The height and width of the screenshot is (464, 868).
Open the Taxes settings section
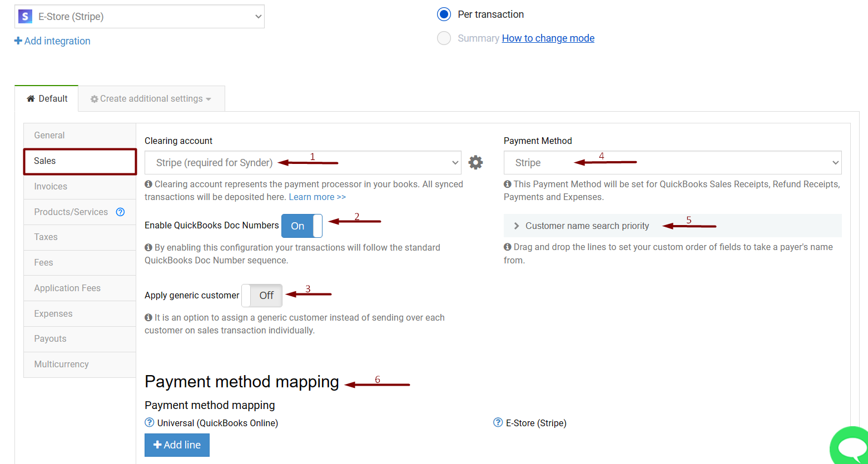pyautogui.click(x=80, y=237)
